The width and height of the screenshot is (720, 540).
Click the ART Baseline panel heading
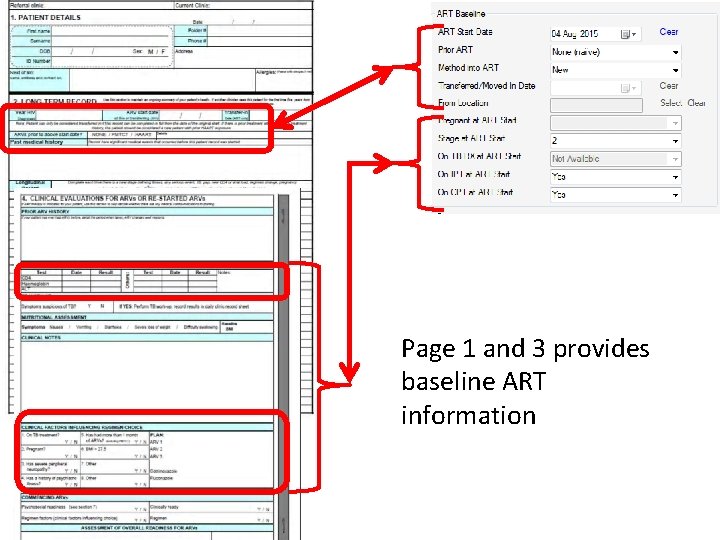pyautogui.click(x=461, y=13)
